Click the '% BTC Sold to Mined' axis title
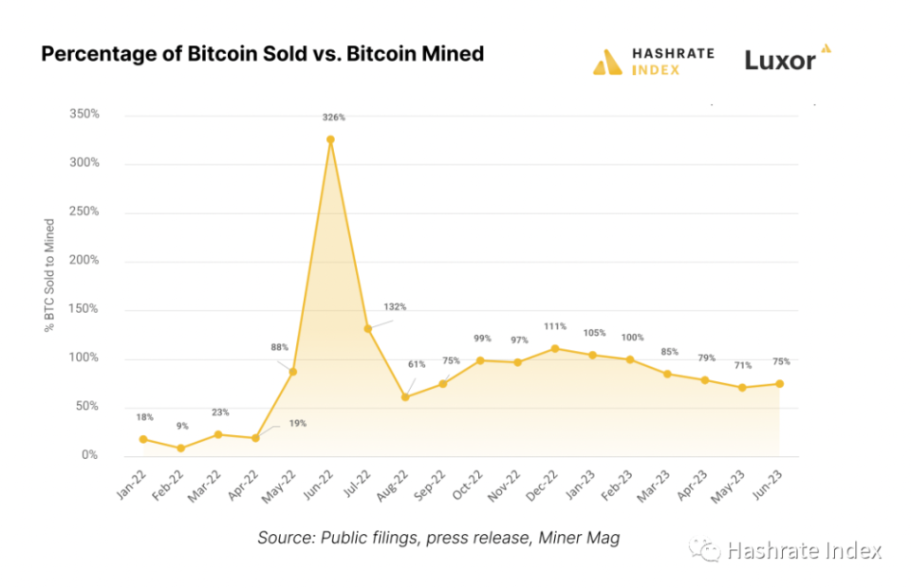Screen dimensions: 911x588 49,275
